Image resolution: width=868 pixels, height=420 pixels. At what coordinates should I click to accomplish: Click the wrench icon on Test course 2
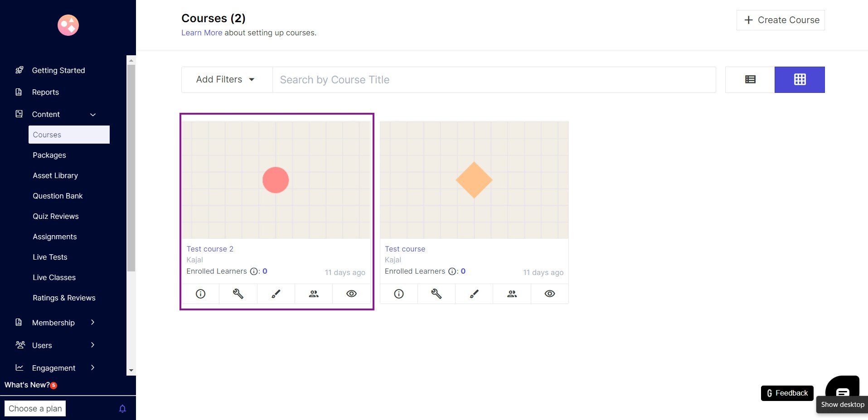pyautogui.click(x=238, y=294)
